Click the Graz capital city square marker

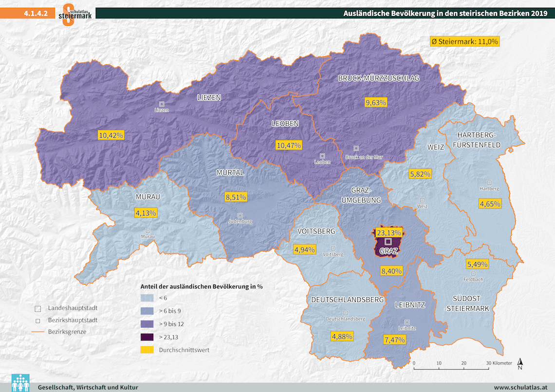click(x=388, y=242)
